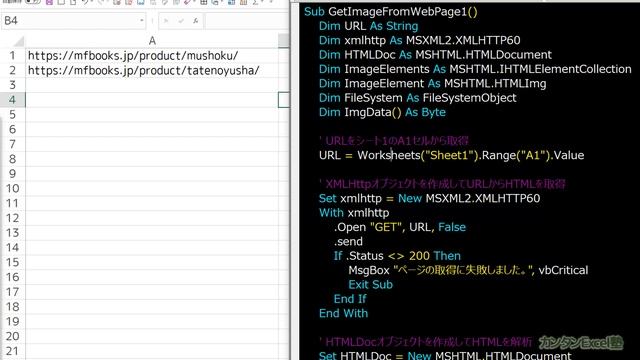Viewport: 640px width, 360px height.
Task: Click 'Exit Sub' code line
Action: [371, 284]
